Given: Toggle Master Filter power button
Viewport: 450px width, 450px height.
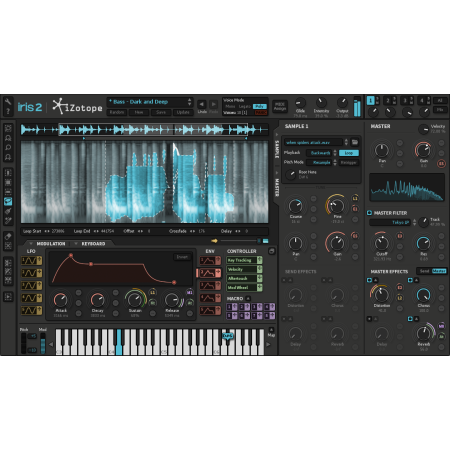Looking at the screenshot, I should coord(369,213).
